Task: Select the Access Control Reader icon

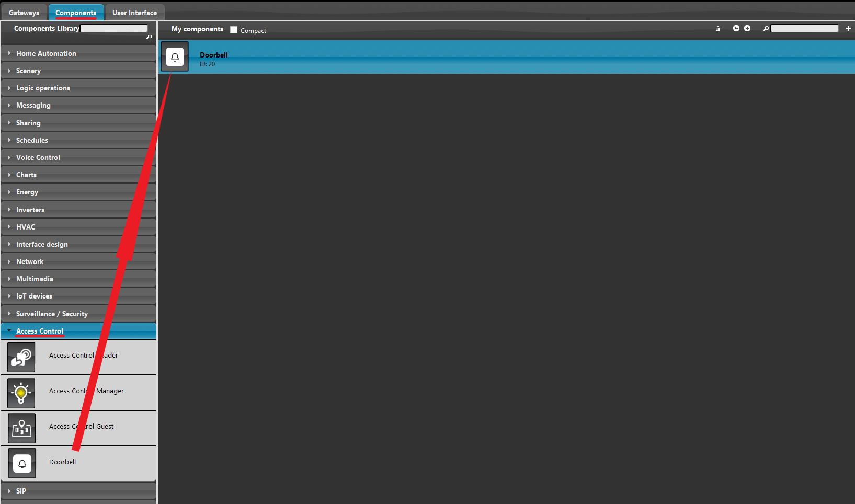Action: pos(21,357)
